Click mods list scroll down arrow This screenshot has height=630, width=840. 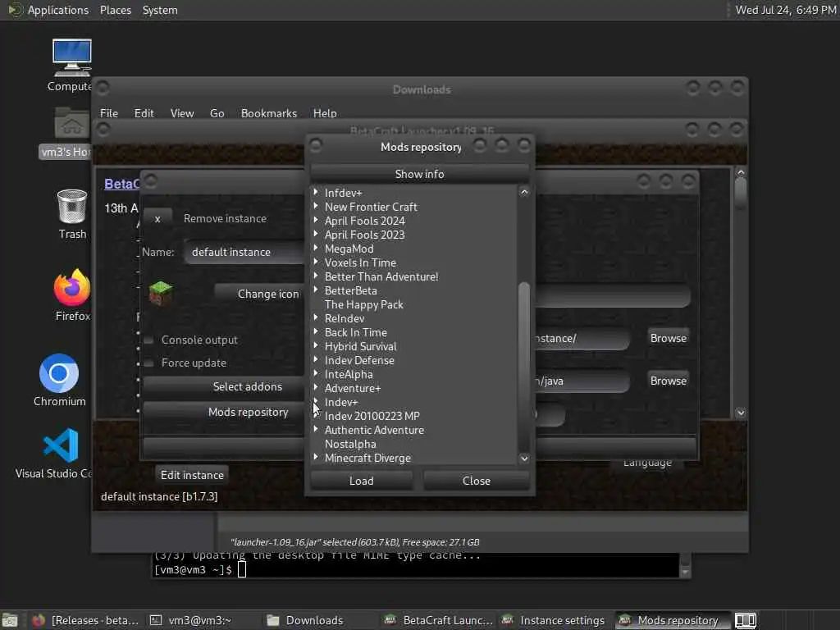524,458
